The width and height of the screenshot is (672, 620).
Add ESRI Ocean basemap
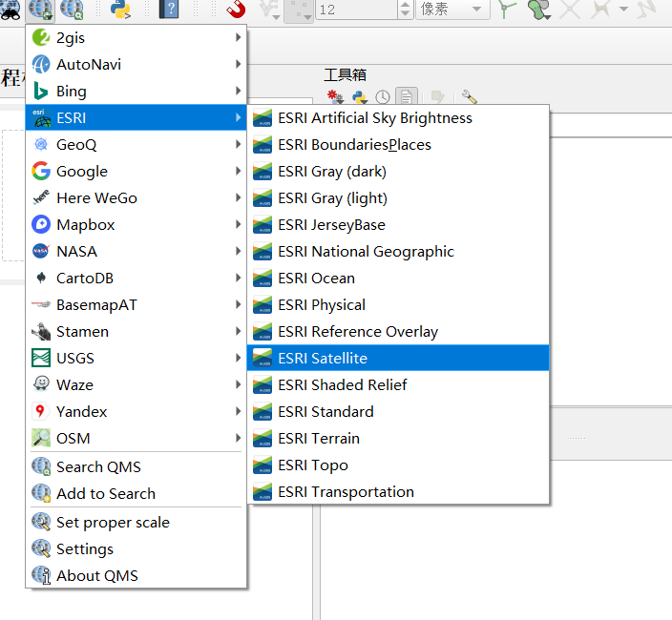(398, 278)
